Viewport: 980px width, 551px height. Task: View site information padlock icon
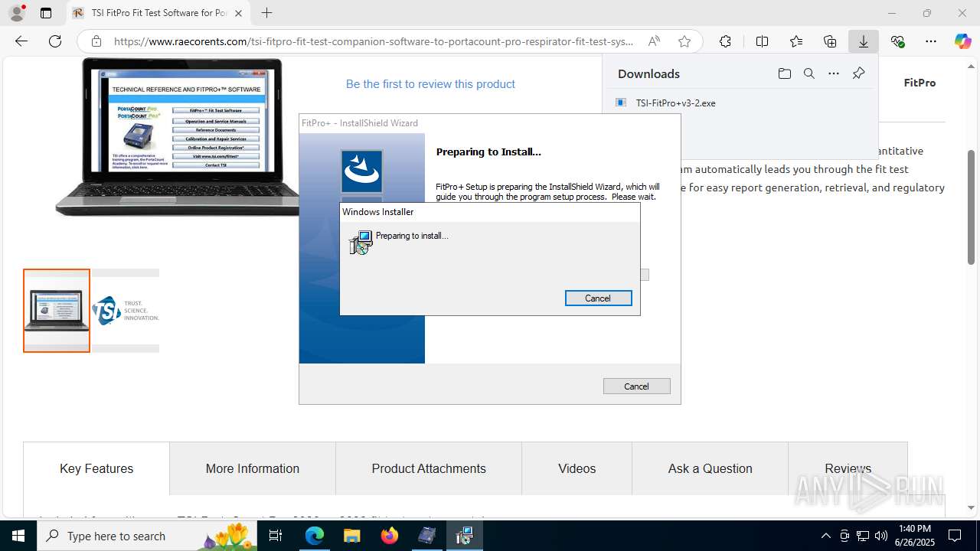click(96, 41)
